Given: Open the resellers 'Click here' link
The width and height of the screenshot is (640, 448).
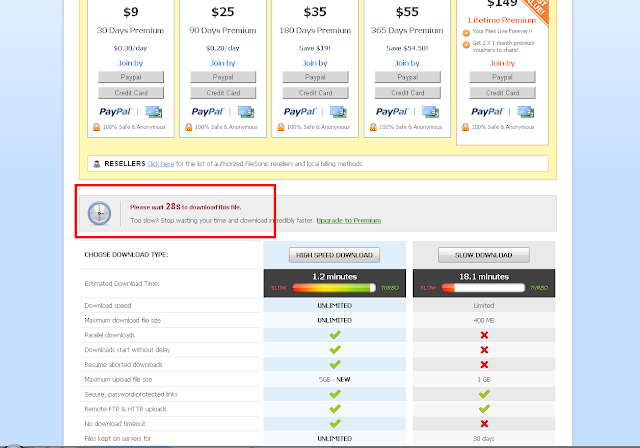Looking at the screenshot, I should click(161, 164).
